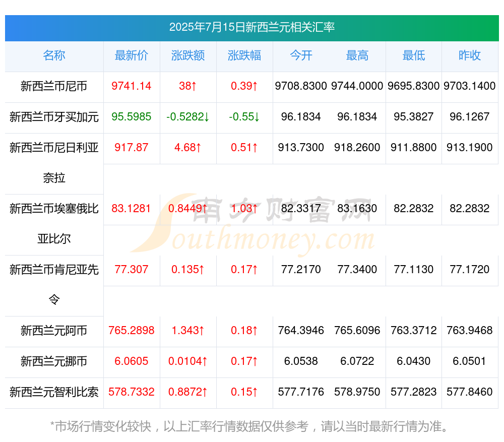The height and width of the screenshot is (442, 504).
Task: Click the high value 918.2600
Action: [x=357, y=148]
